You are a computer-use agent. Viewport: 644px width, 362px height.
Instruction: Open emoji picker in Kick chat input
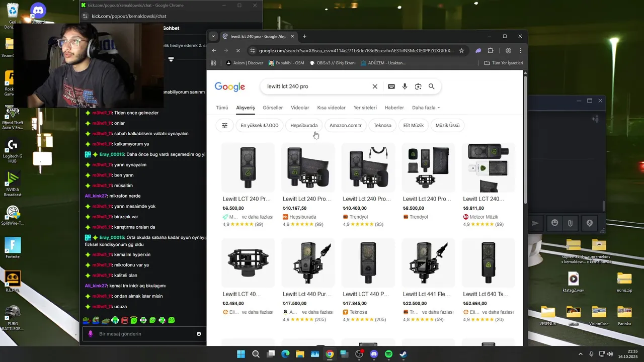pyautogui.click(x=199, y=334)
